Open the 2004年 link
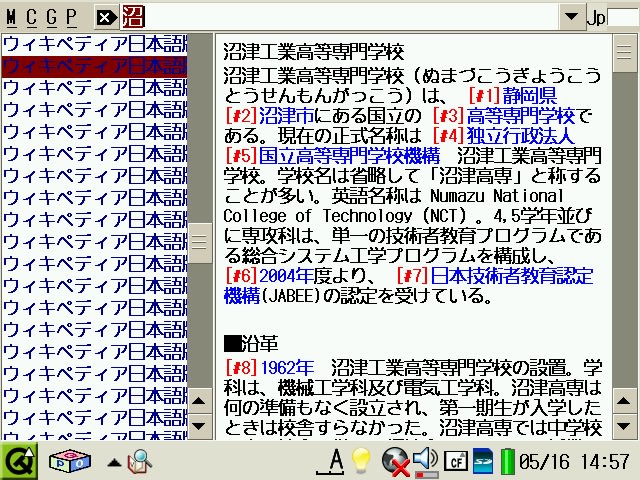 [286, 276]
